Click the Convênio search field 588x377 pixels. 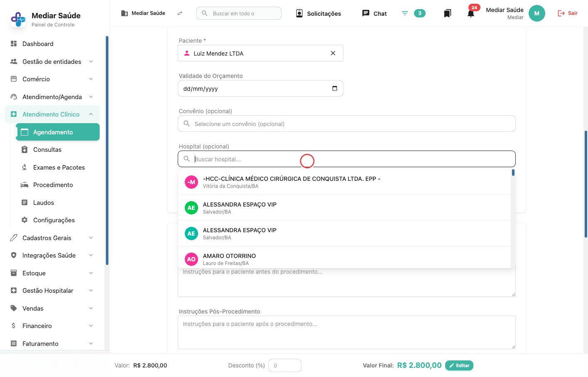[347, 124]
